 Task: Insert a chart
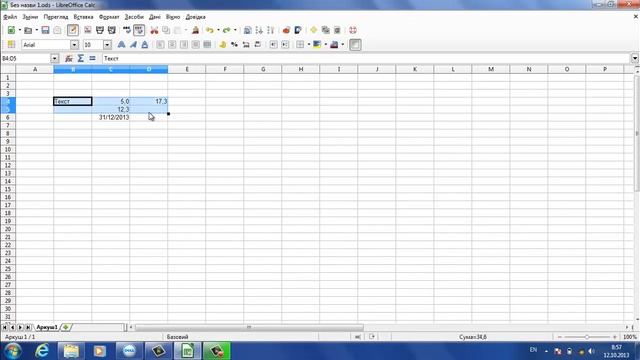pos(286,30)
